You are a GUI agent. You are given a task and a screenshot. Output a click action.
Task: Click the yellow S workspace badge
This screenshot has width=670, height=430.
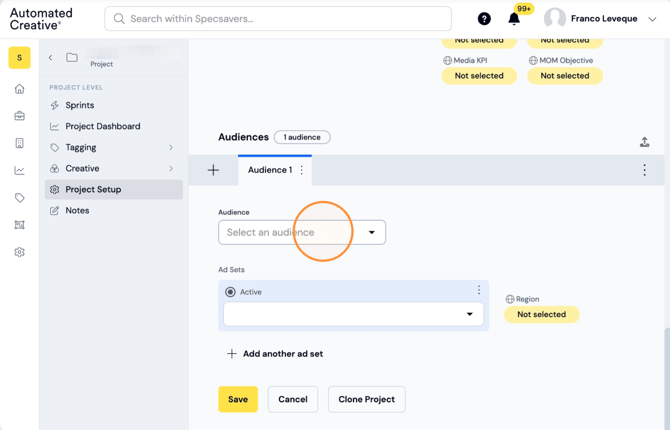coord(19,58)
